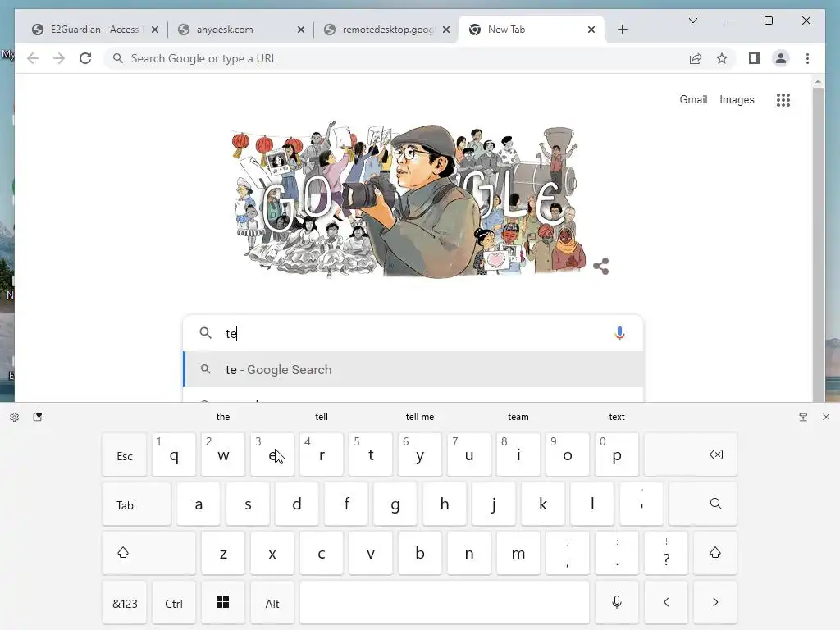
Task: Tap the keyboard dictation microphone key
Action: point(617,602)
